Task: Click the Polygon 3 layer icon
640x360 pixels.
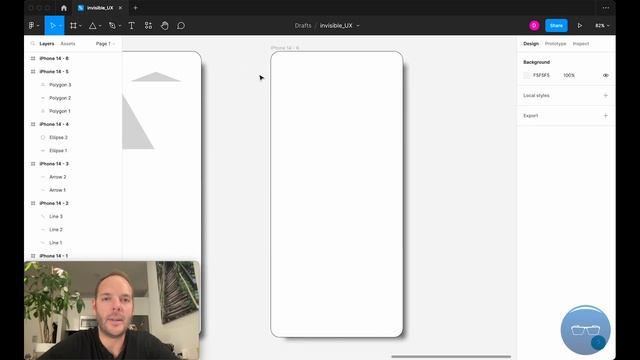Action: [x=43, y=85]
